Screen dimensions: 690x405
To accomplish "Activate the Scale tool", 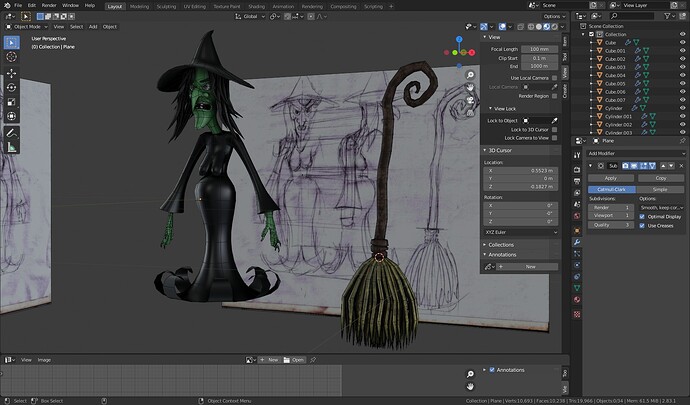I will tap(12, 102).
